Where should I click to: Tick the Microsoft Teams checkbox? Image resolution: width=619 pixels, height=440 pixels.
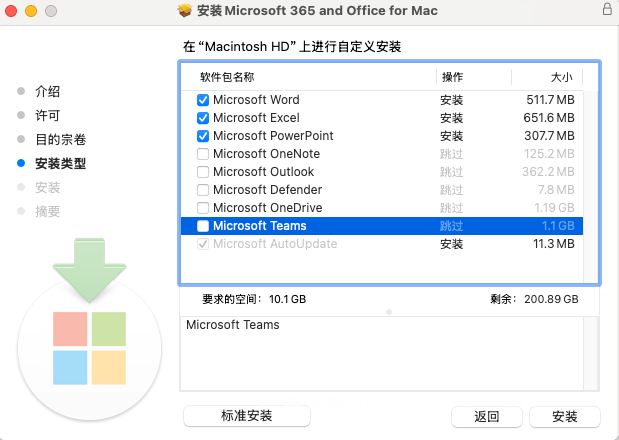tap(203, 226)
